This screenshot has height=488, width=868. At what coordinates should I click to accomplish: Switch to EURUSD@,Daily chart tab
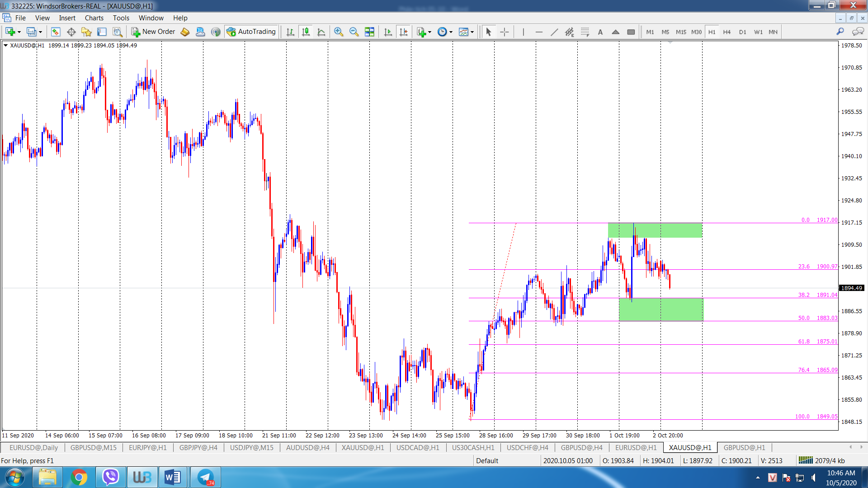pyautogui.click(x=33, y=448)
